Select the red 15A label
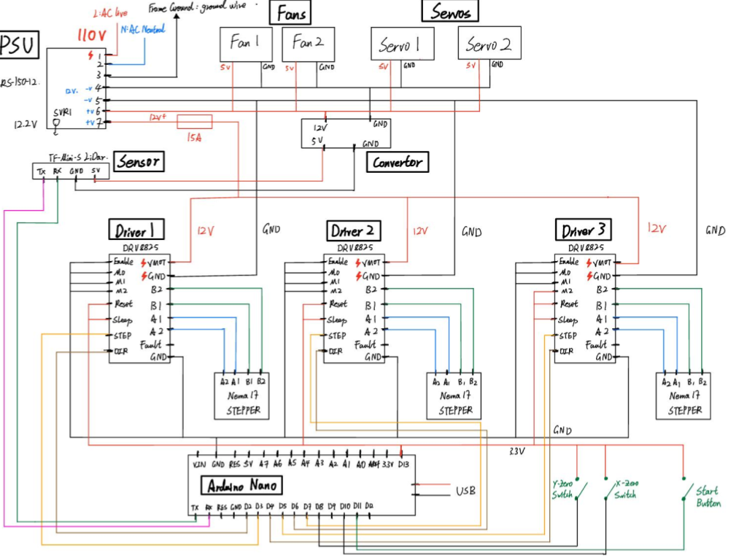 point(194,138)
